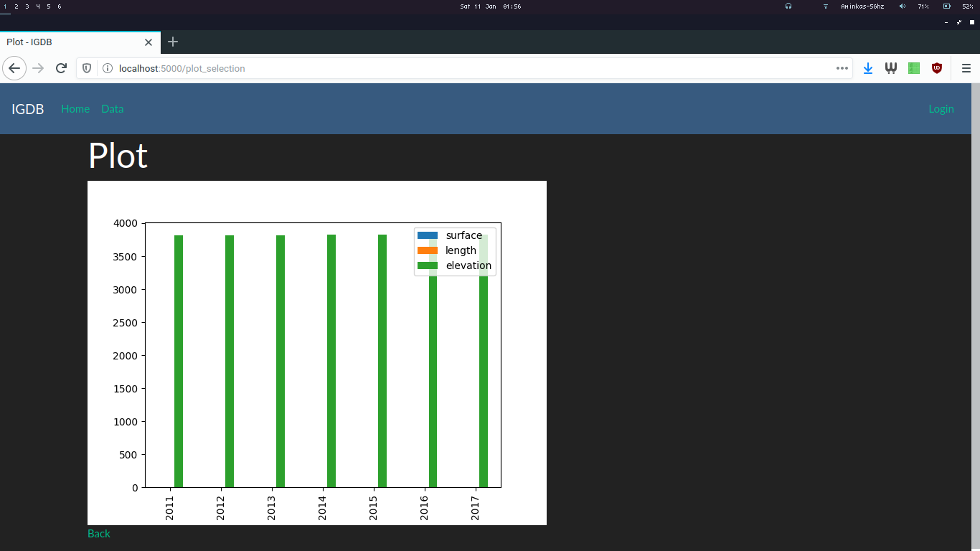Select the Plot - IGDB browser tab
Screen dimensions: 980x551
click(x=80, y=42)
